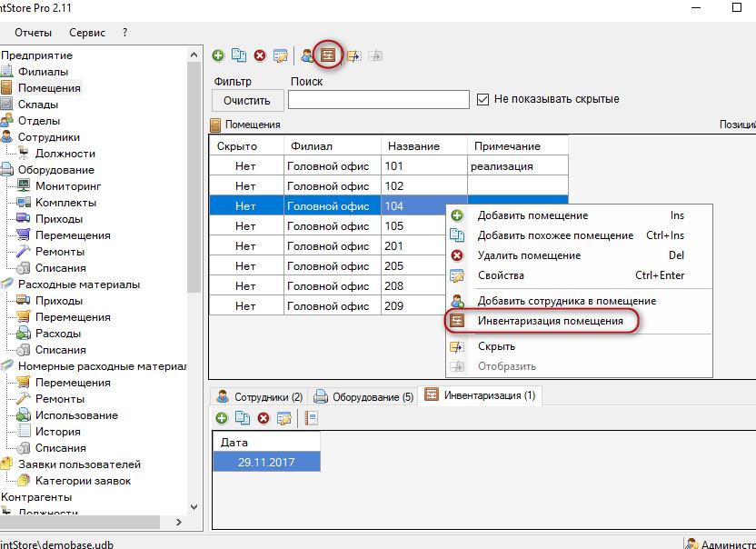The image size is (756, 549).
Task: Open the Отчеты menu
Action: 33,33
